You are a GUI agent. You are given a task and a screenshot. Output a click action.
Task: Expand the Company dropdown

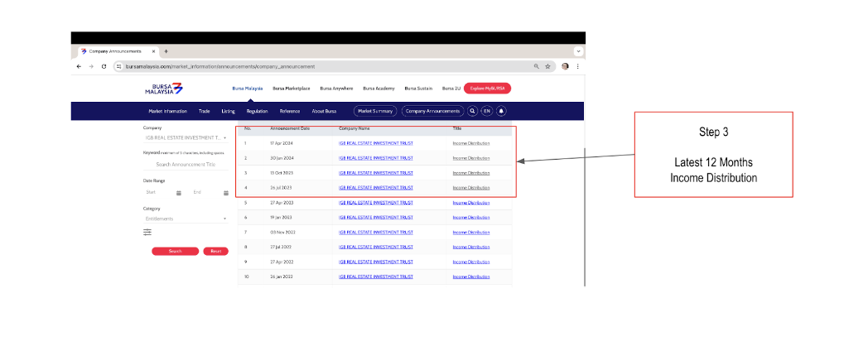[x=186, y=137]
